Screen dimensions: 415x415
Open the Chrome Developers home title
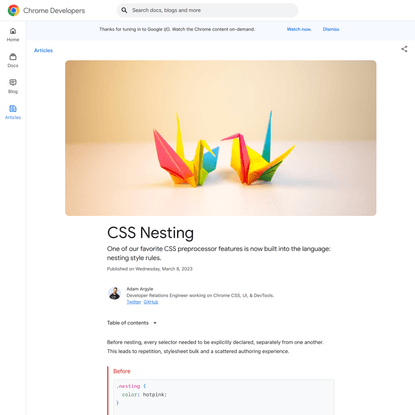(54, 11)
